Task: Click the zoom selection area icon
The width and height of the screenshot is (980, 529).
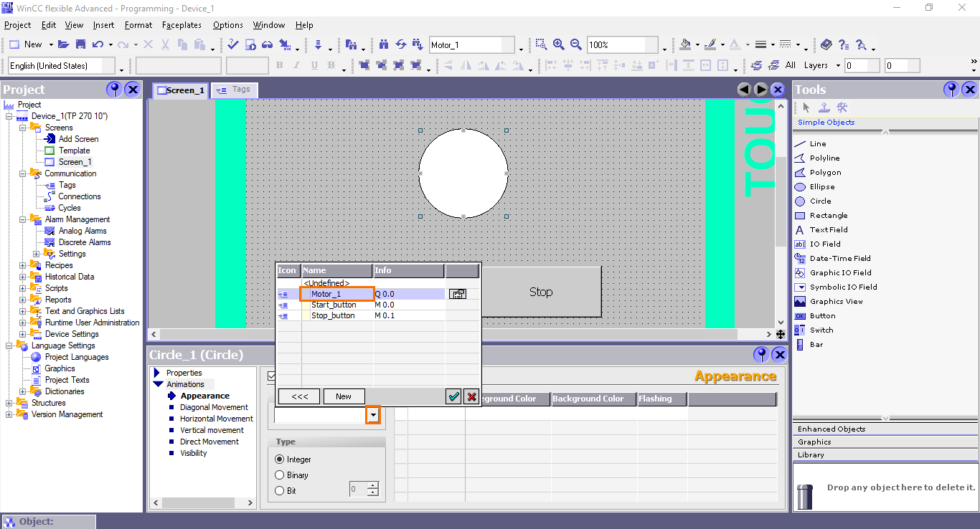Action: pos(541,44)
